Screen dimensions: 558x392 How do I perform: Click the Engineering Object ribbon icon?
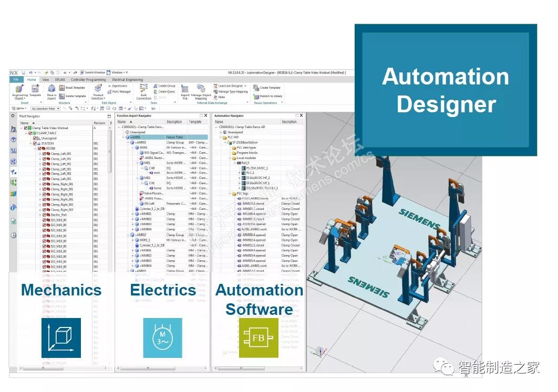[x=19, y=89]
